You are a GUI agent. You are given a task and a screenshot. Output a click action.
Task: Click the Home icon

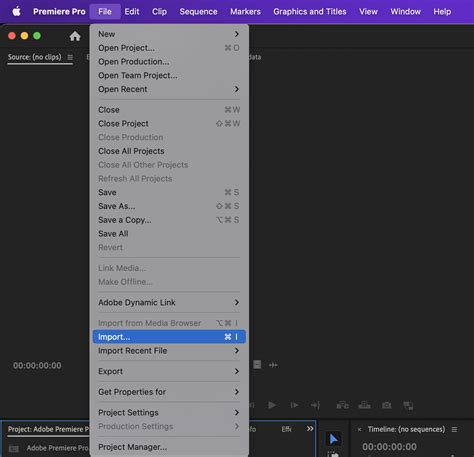click(75, 36)
